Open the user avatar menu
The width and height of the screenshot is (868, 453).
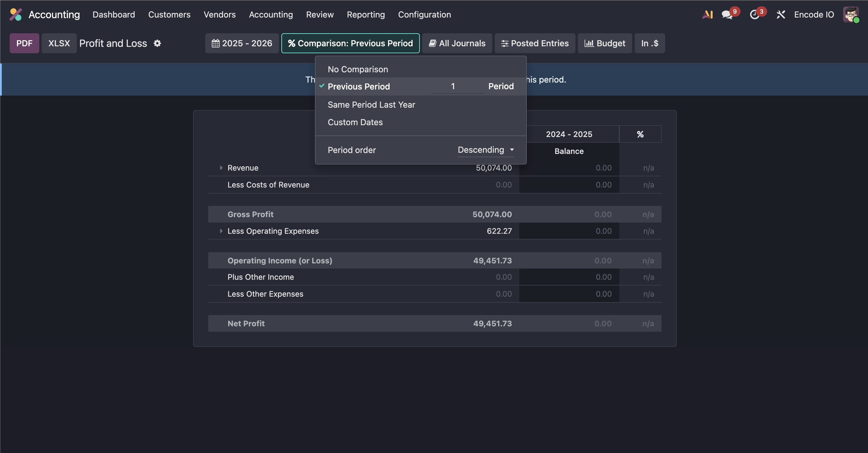click(x=851, y=15)
